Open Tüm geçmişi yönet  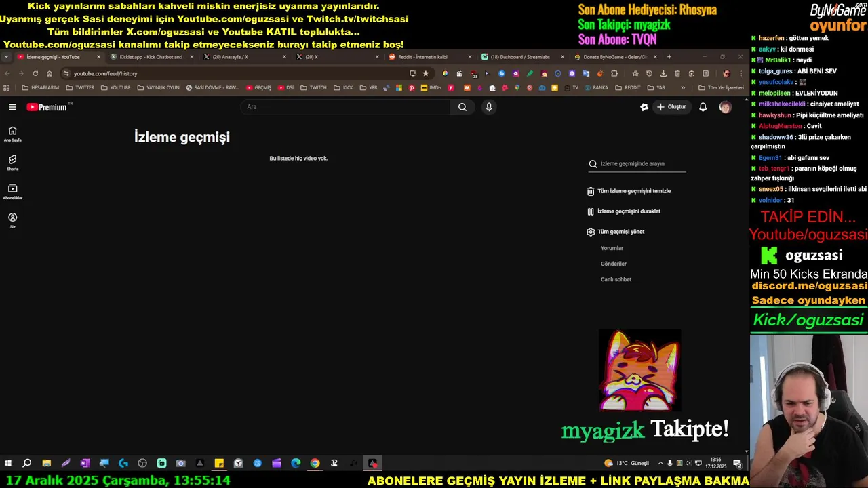coord(616,232)
